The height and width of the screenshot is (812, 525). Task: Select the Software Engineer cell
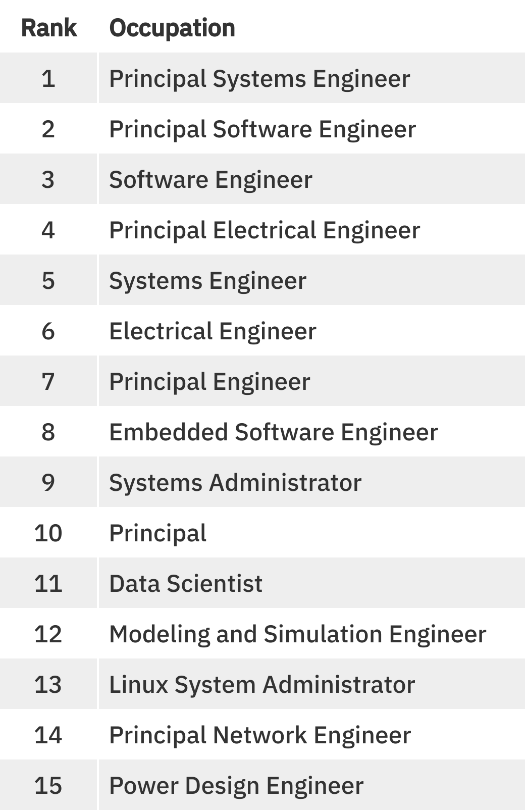pos(211,180)
